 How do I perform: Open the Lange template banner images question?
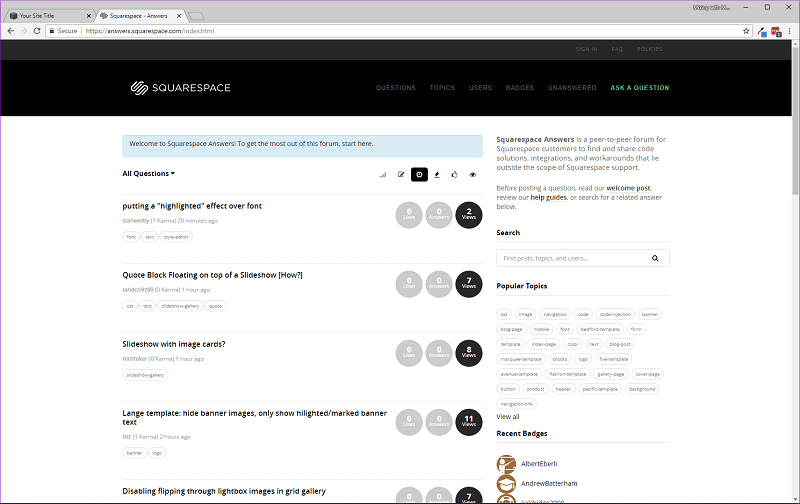tap(255, 417)
